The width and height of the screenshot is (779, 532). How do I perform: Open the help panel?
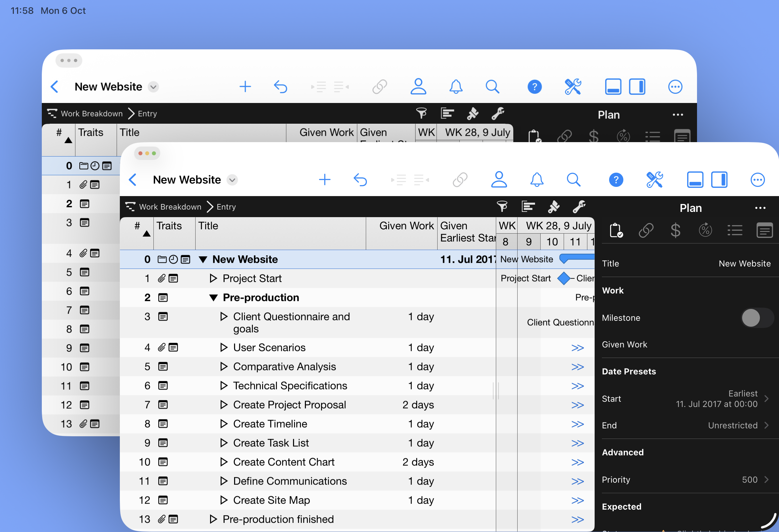pyautogui.click(x=616, y=180)
